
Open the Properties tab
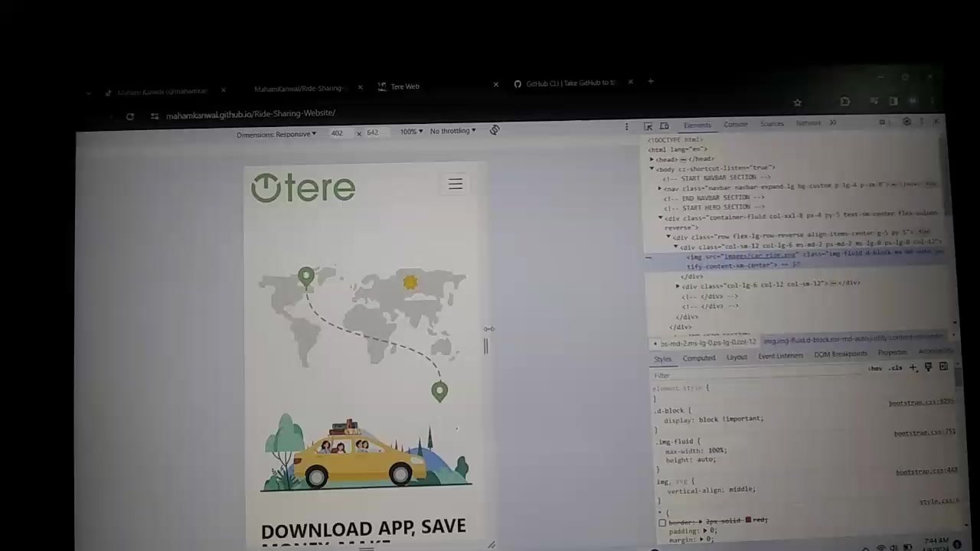point(892,353)
